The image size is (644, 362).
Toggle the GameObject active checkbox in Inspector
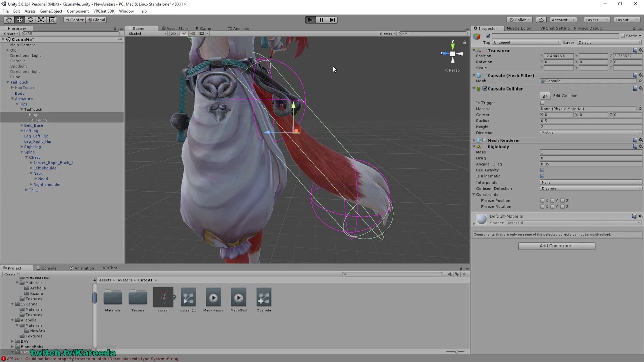488,36
